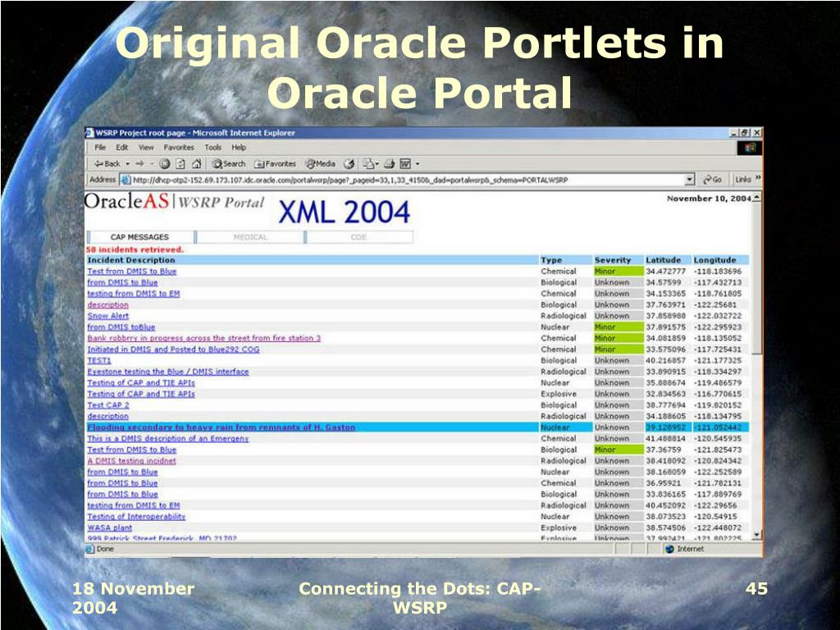Click the scrollbar up arrow
Screen dimensions: 840x630
click(756, 197)
